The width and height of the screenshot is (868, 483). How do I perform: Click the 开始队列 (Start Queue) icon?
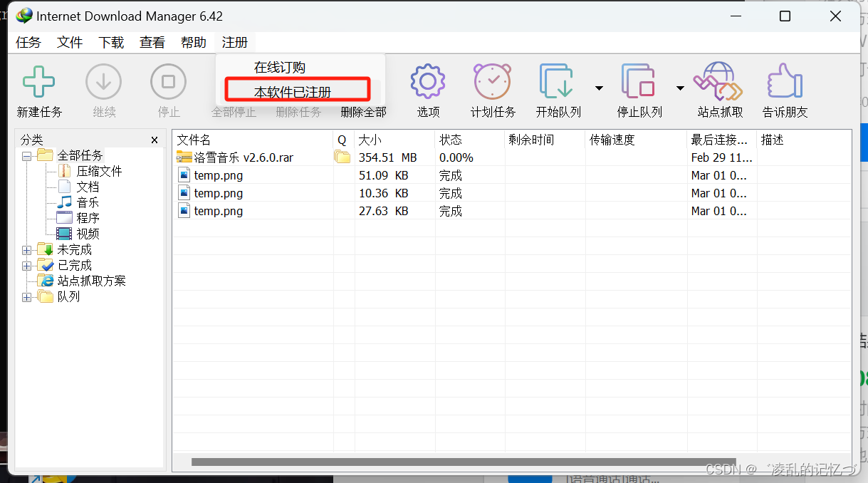(x=556, y=84)
